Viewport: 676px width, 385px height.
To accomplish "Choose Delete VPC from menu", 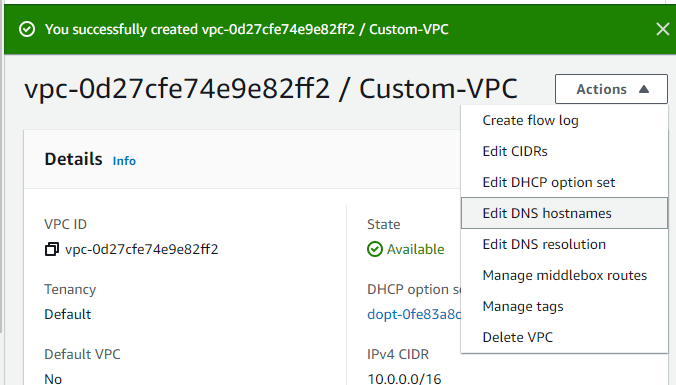I will pos(564,337).
